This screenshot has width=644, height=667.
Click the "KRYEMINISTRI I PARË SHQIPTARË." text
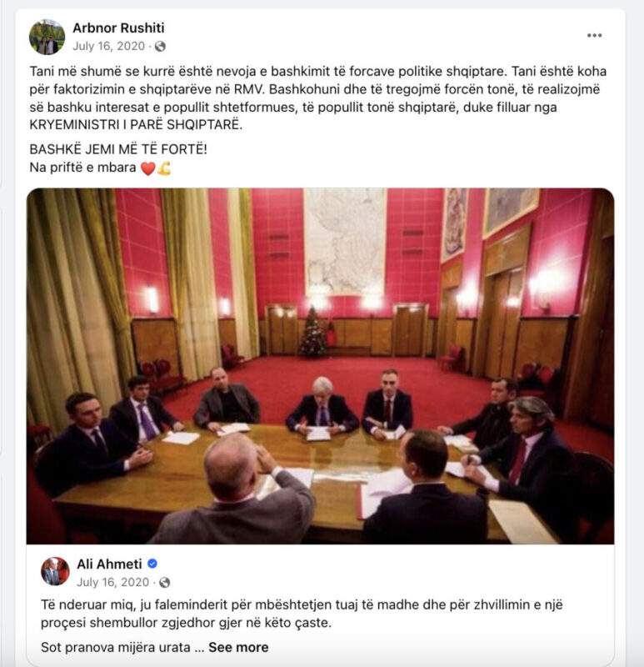click(136, 124)
